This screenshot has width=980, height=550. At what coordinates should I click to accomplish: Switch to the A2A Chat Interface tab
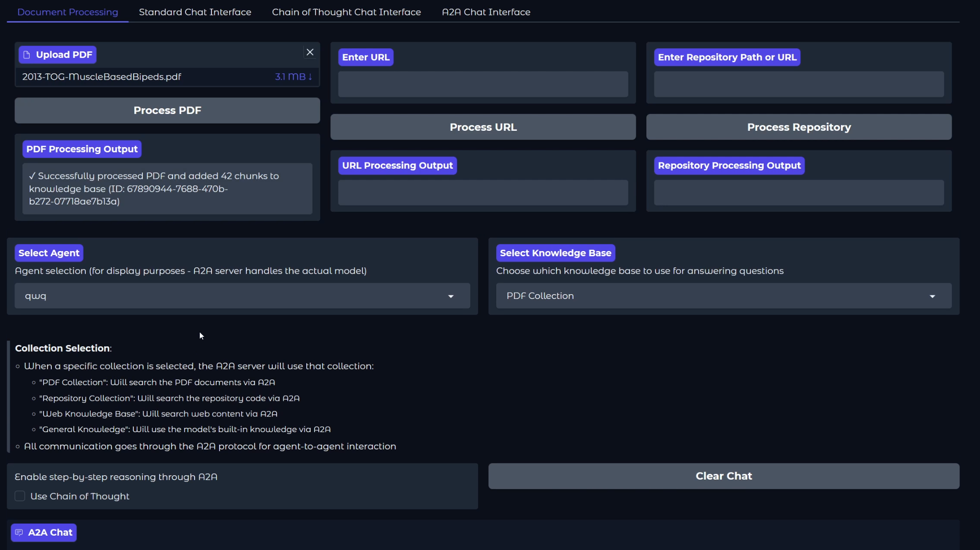click(486, 11)
